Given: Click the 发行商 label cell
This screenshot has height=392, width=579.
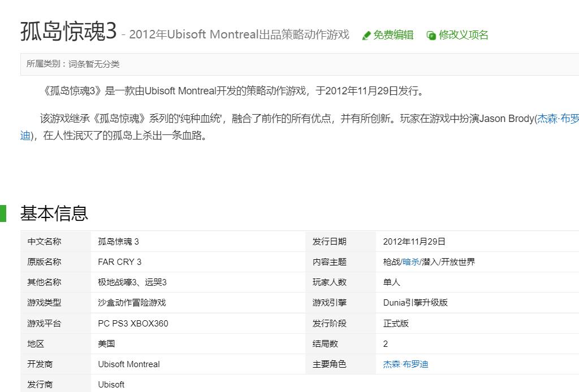Looking at the screenshot, I should point(55,384).
